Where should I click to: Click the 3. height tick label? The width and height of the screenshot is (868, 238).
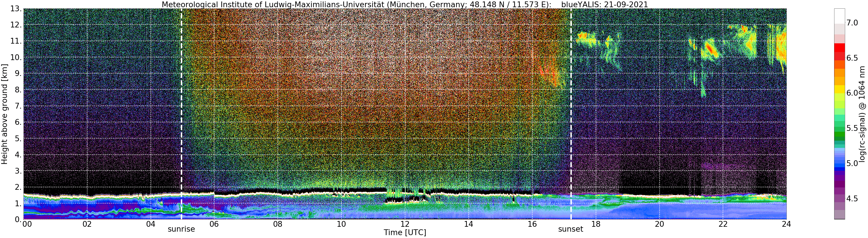click(18, 171)
